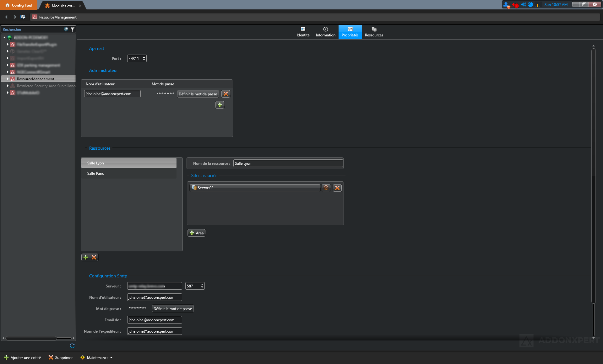Image resolution: width=603 pixels, height=364 pixels.
Task: Click administrator Définir le mot de passe button
Action: click(198, 94)
